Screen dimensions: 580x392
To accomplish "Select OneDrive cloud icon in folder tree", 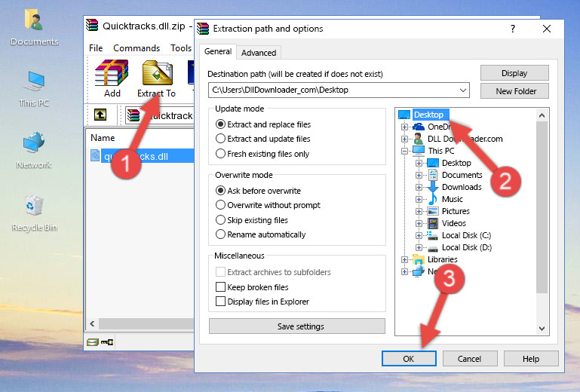I will [x=419, y=127].
